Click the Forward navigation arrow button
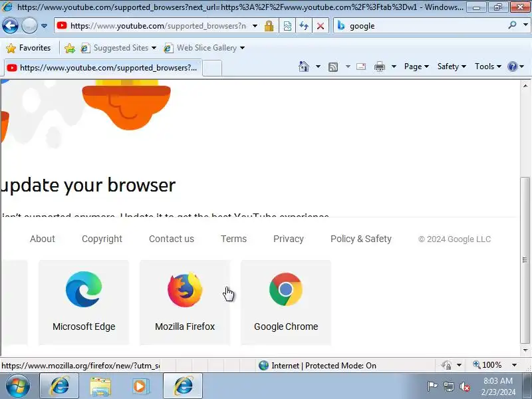Image resolution: width=532 pixels, height=399 pixels. pyautogui.click(x=29, y=25)
